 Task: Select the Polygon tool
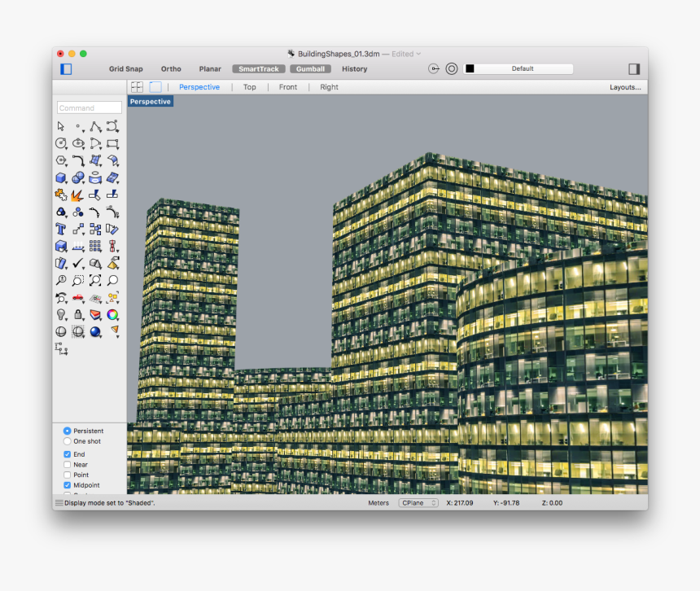point(61,160)
